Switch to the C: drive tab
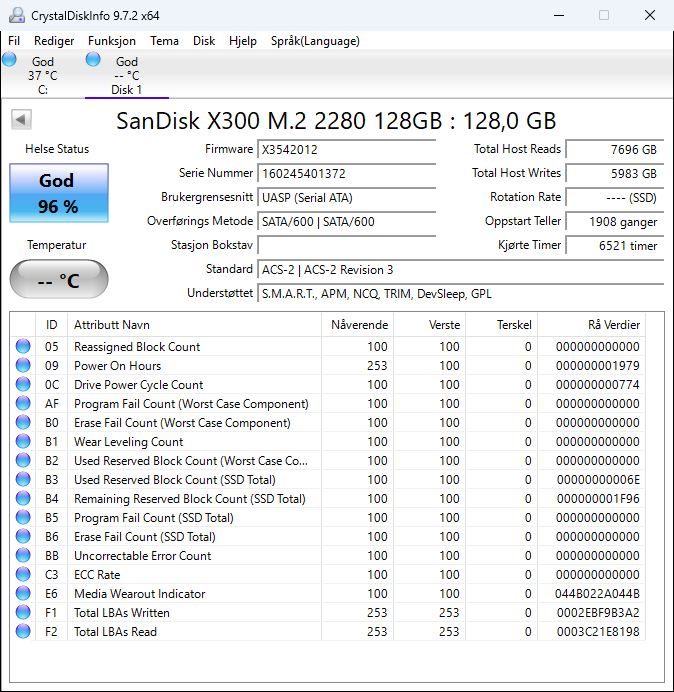The height and width of the screenshot is (692, 674). click(x=42, y=75)
